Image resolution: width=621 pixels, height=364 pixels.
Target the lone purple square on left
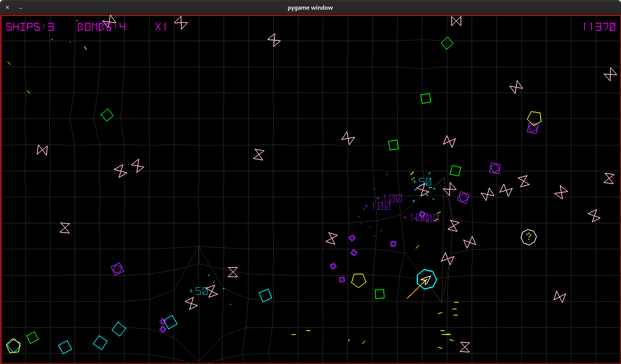pos(117,269)
